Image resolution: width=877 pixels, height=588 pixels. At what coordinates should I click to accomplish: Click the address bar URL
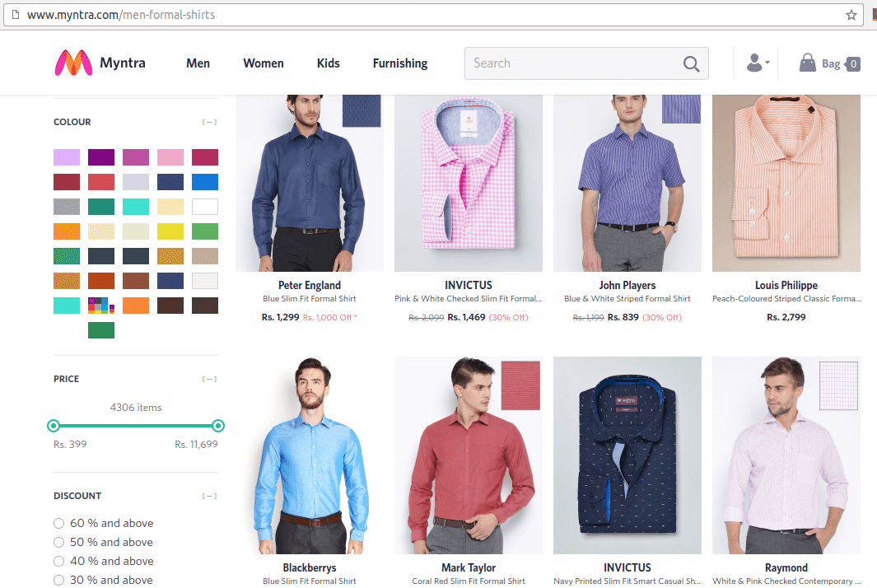[x=121, y=15]
